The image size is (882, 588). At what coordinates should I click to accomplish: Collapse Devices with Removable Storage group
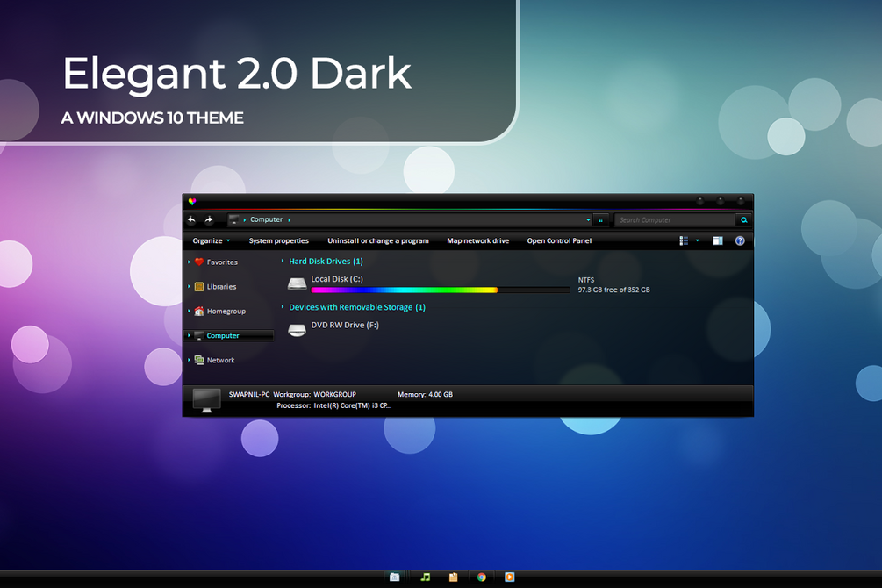click(x=283, y=307)
